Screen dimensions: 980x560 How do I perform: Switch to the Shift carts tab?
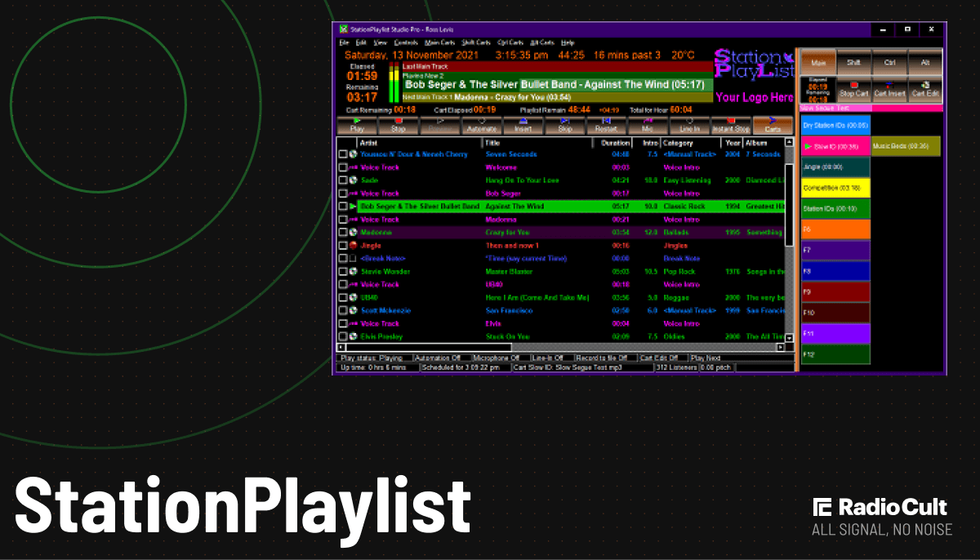click(853, 62)
